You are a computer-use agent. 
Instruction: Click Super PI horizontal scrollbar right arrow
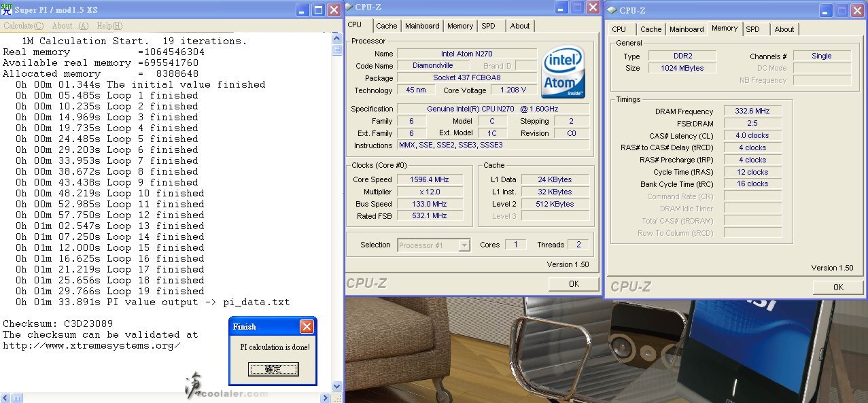(325, 398)
